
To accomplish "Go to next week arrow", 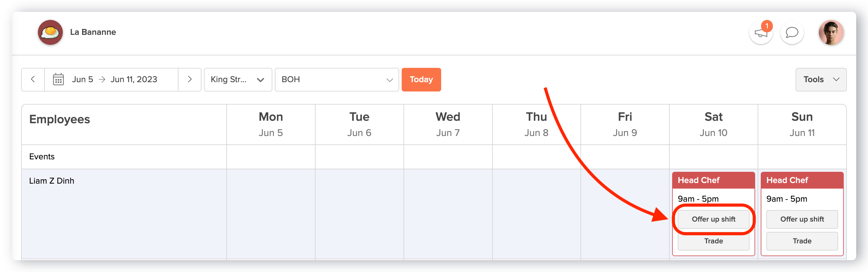I will [x=190, y=79].
